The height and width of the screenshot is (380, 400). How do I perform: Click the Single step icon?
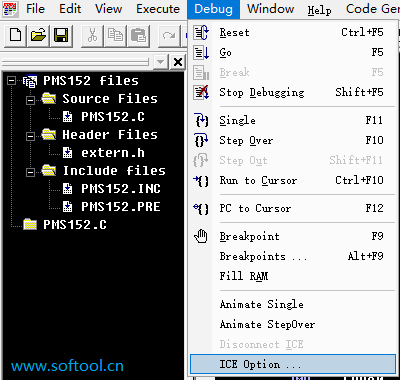[201, 120]
